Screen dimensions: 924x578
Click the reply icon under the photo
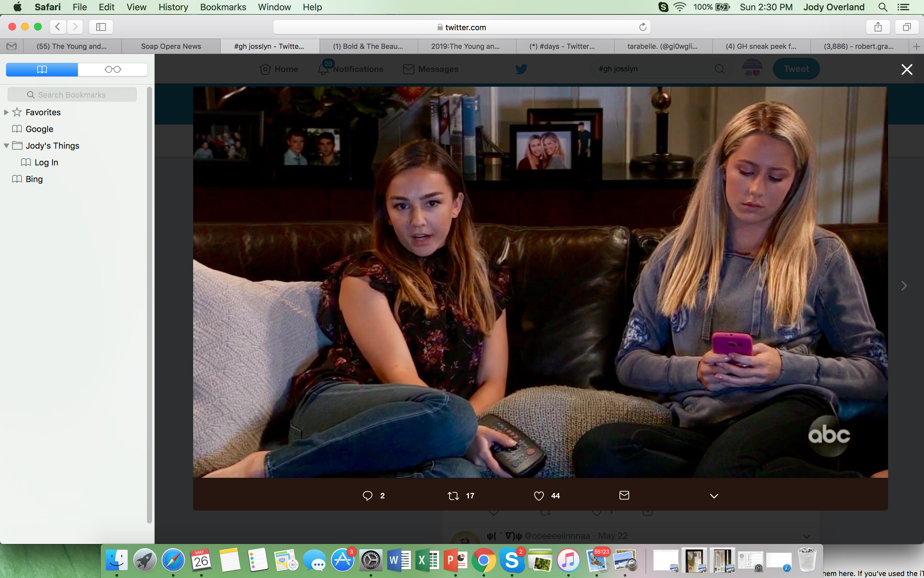pyautogui.click(x=367, y=496)
